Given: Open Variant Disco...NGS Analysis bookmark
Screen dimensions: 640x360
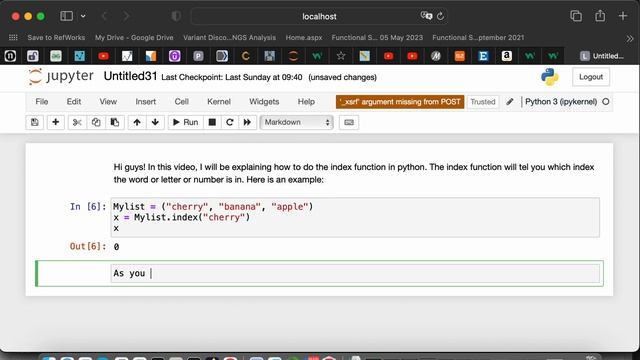Looking at the screenshot, I should (x=229, y=38).
